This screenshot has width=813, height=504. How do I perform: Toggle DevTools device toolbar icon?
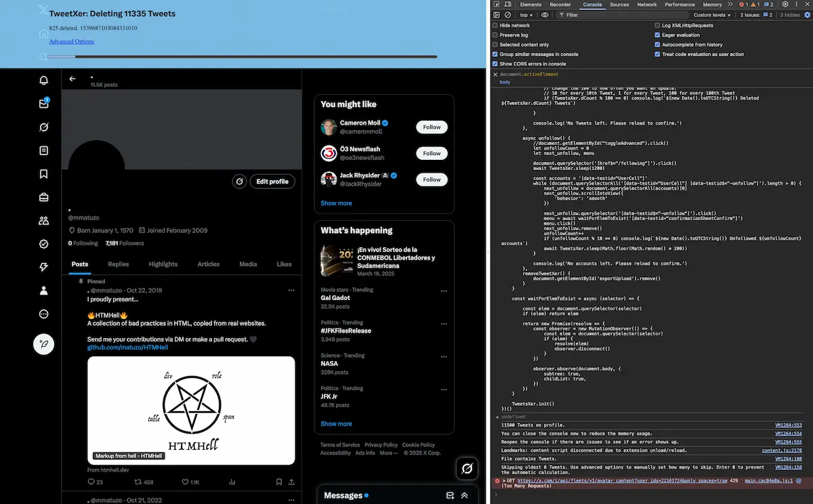pos(507,5)
